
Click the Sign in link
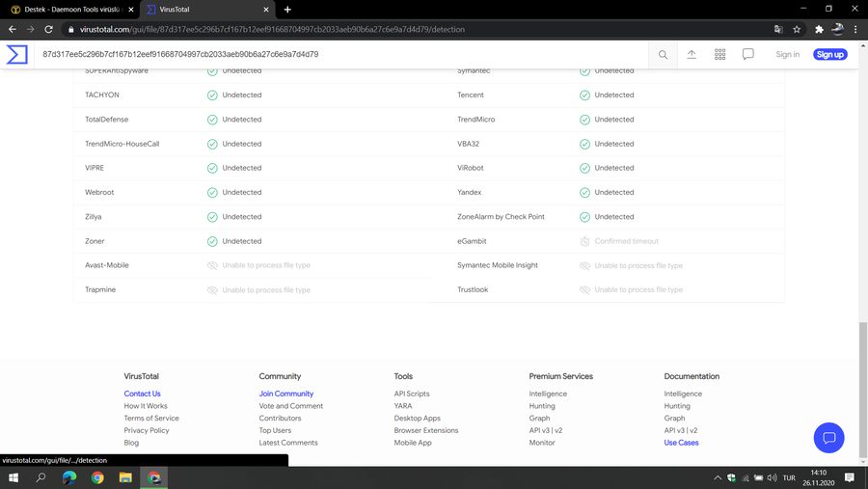click(x=787, y=54)
